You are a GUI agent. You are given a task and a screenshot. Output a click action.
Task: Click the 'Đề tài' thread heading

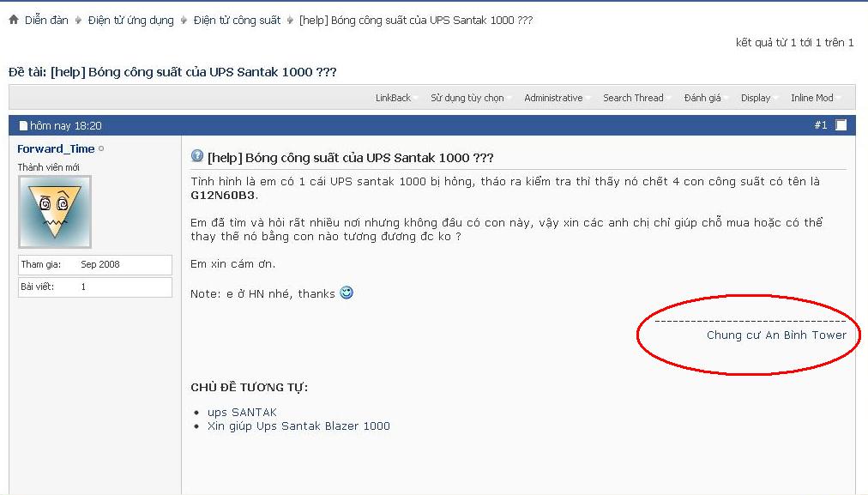[172, 72]
